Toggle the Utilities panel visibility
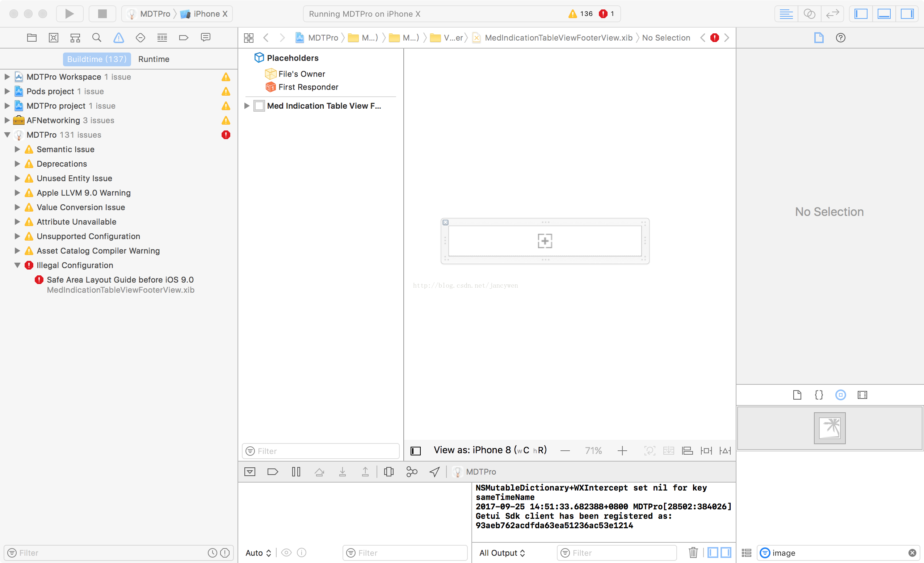The height and width of the screenshot is (563, 924). [x=907, y=14]
